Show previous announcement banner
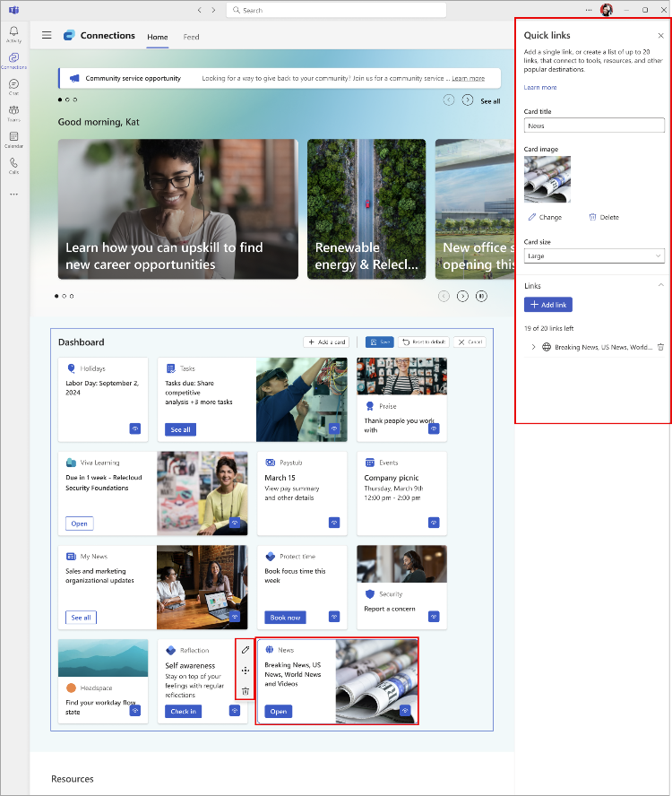The height and width of the screenshot is (796, 672). [449, 100]
